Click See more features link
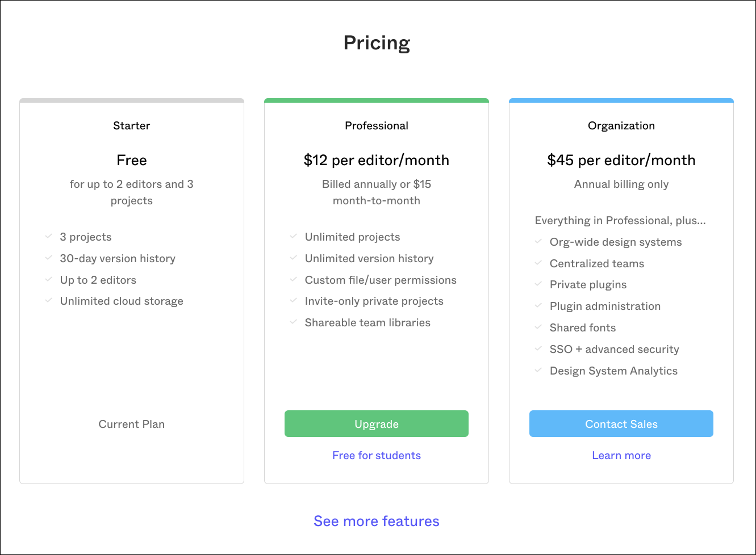 pyautogui.click(x=376, y=521)
